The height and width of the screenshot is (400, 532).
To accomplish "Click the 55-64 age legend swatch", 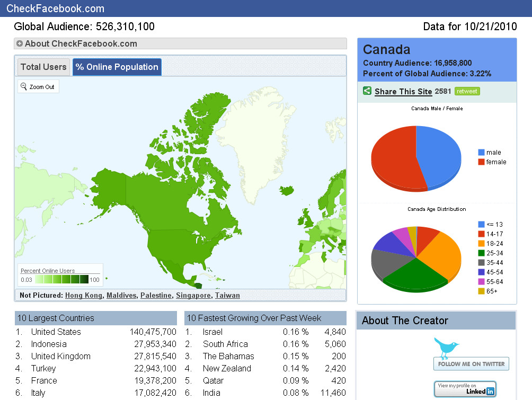I will [481, 281].
